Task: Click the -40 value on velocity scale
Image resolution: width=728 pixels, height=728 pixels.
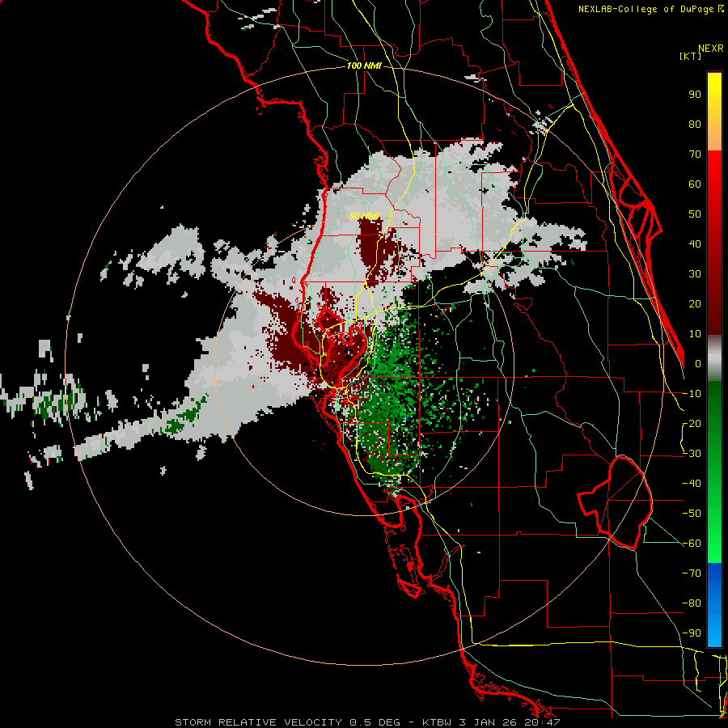Action: (692, 484)
